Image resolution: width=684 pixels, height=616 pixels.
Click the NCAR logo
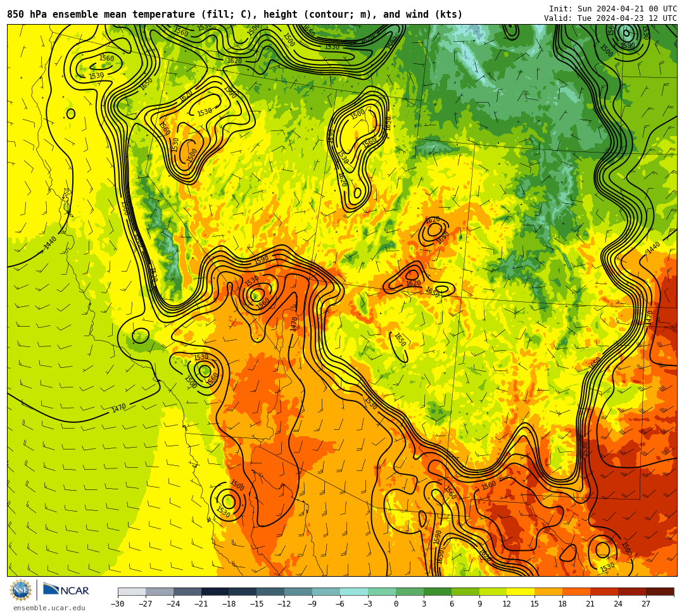click(66, 590)
